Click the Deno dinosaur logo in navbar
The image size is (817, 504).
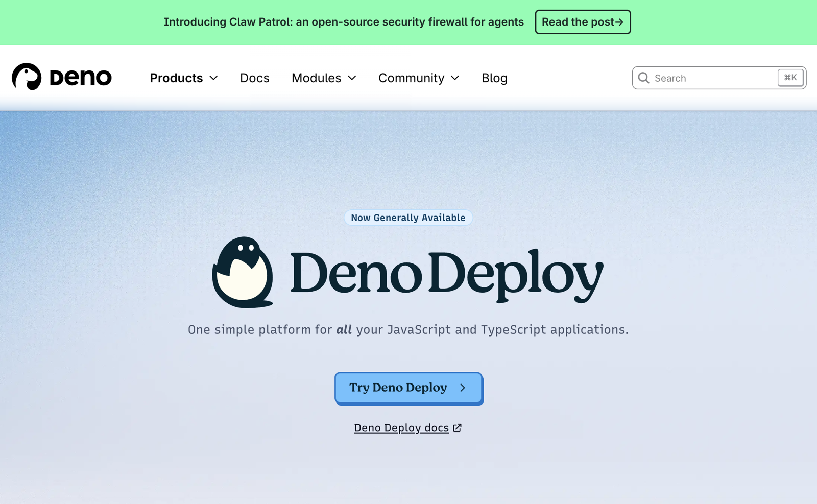[x=27, y=77]
